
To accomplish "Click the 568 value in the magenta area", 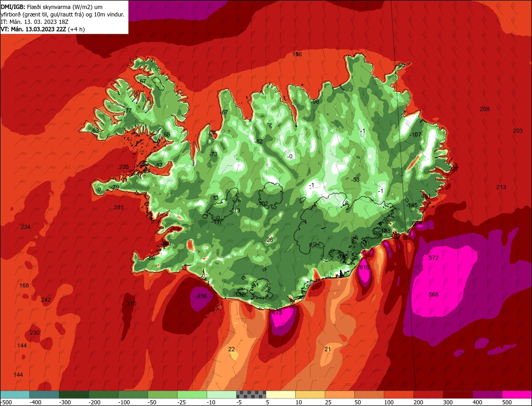I will 434,294.
